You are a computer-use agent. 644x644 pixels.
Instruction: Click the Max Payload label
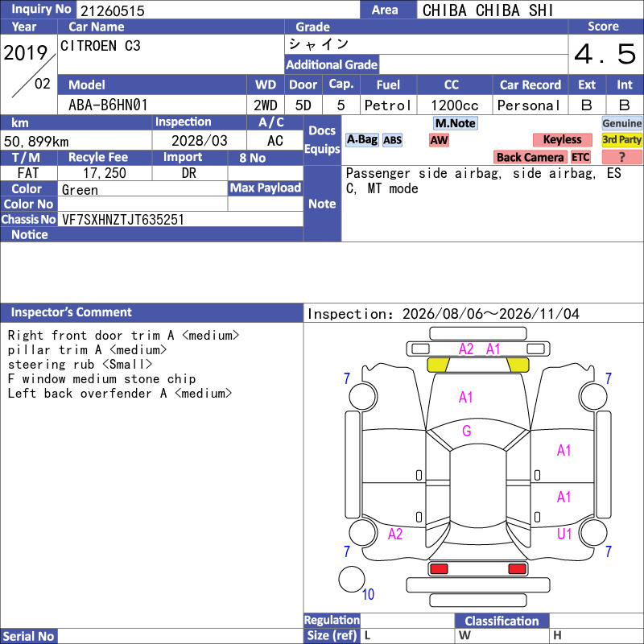(266, 188)
